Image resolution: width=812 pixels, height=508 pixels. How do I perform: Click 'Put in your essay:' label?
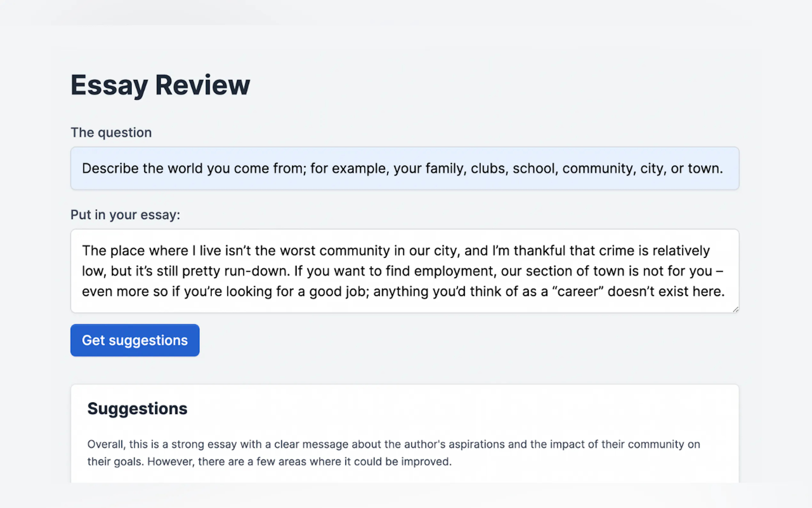[x=125, y=215]
